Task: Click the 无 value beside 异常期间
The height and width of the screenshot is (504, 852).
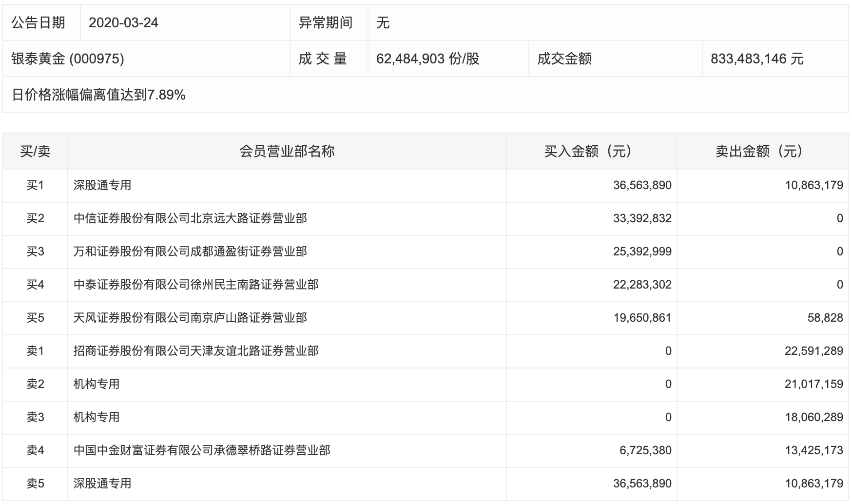Action: [x=383, y=23]
